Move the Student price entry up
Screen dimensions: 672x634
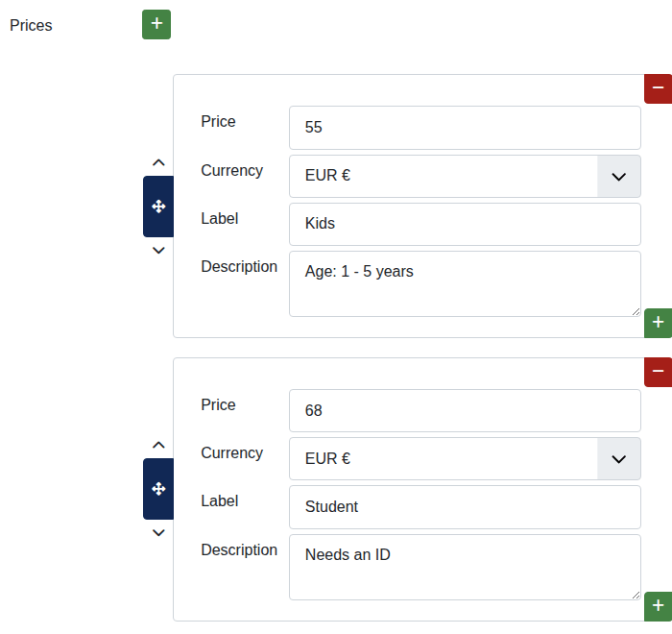(x=158, y=445)
